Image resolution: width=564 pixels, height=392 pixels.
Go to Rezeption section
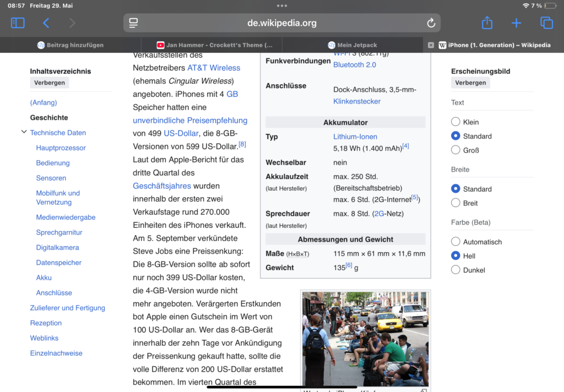click(x=46, y=323)
